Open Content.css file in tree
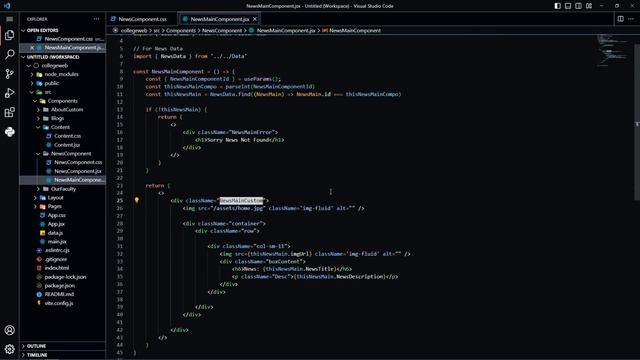Image resolution: width=640 pixels, height=360 pixels. point(67,136)
